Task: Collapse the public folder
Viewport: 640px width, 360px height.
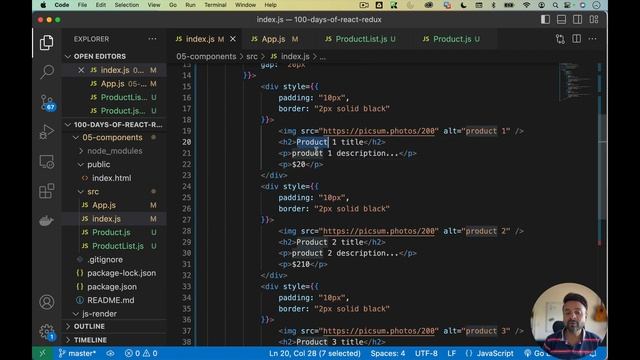Action: (81, 164)
